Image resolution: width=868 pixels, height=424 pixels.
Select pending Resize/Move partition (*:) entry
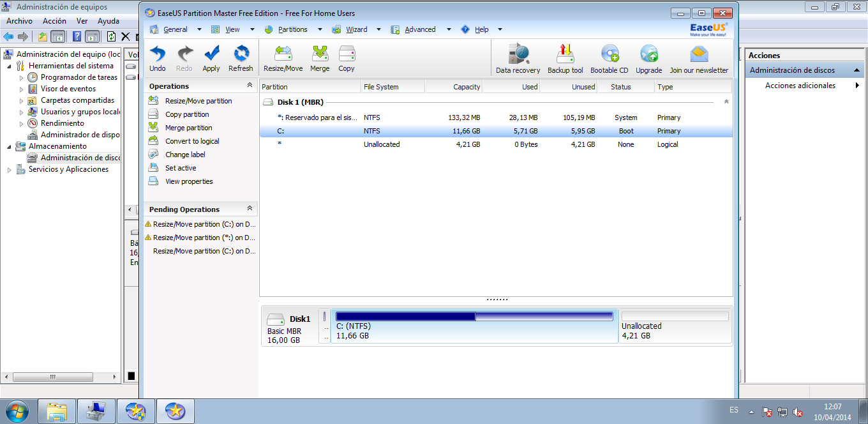201,238
